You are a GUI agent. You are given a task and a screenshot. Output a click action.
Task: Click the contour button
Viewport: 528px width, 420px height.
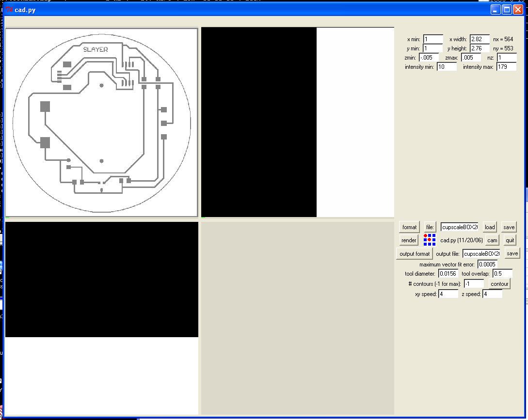499,284
